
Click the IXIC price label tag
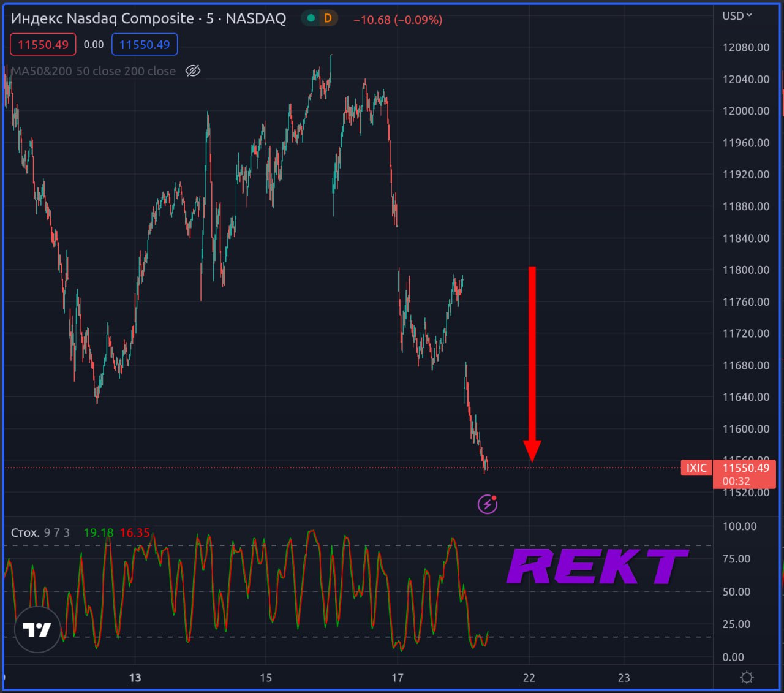(696, 468)
